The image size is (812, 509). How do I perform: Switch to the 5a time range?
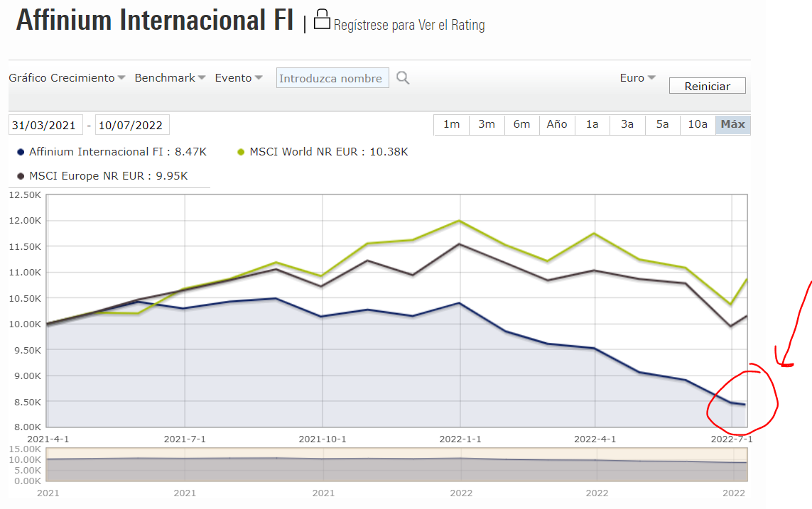(662, 124)
